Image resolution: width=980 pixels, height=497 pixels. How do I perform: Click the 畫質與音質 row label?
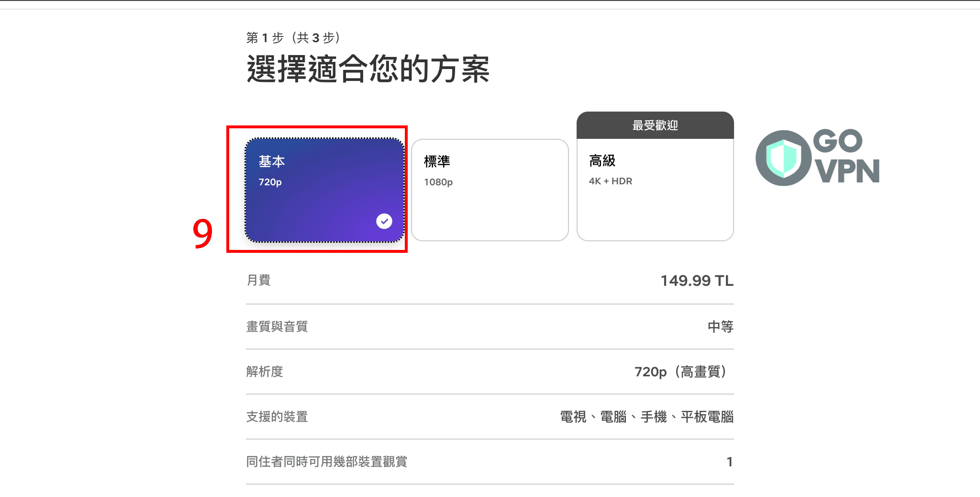click(x=277, y=326)
